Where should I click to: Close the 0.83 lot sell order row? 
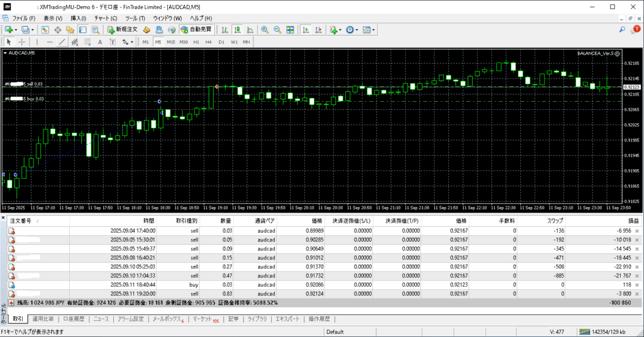pos(636,293)
